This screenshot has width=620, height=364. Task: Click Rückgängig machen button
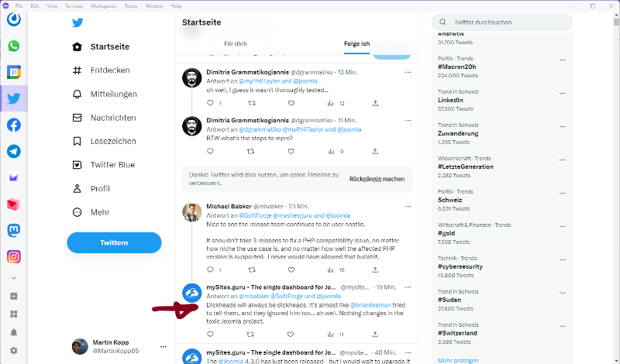[377, 179]
